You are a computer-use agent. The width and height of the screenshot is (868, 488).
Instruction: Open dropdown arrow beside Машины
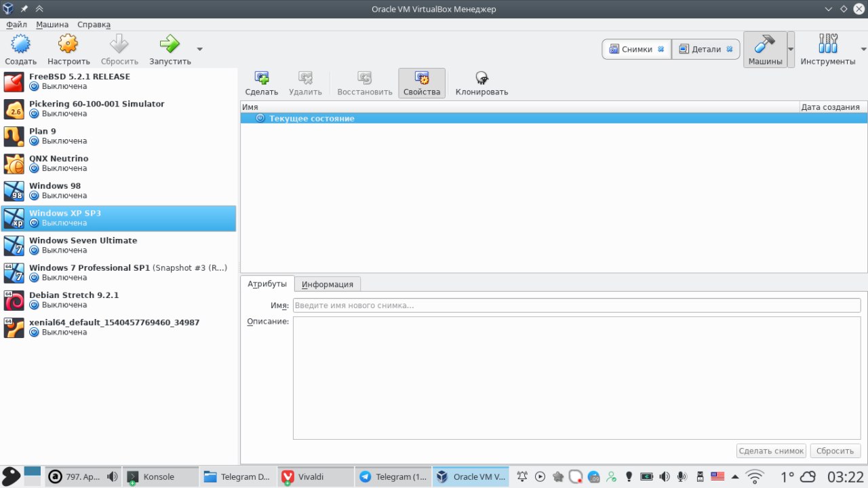(x=791, y=50)
